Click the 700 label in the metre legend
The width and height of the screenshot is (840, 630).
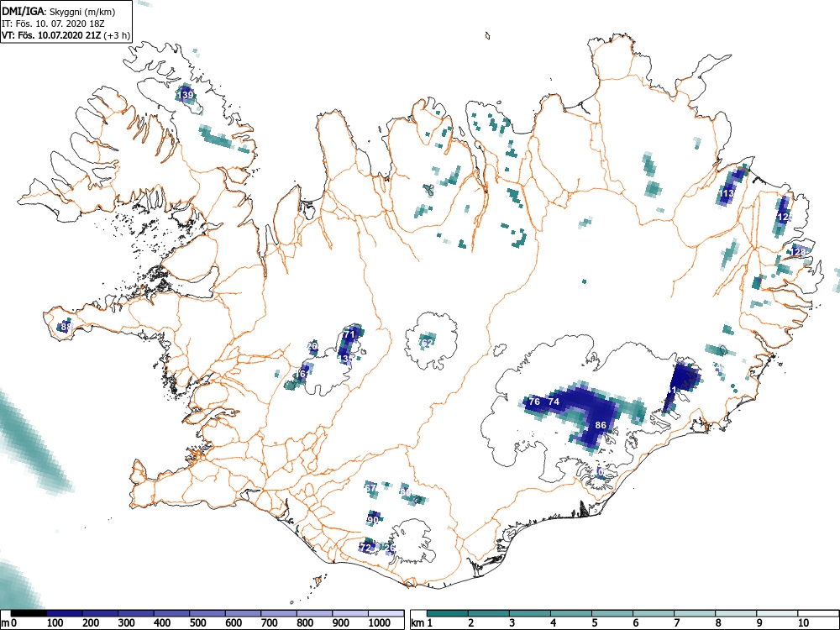tap(270, 623)
